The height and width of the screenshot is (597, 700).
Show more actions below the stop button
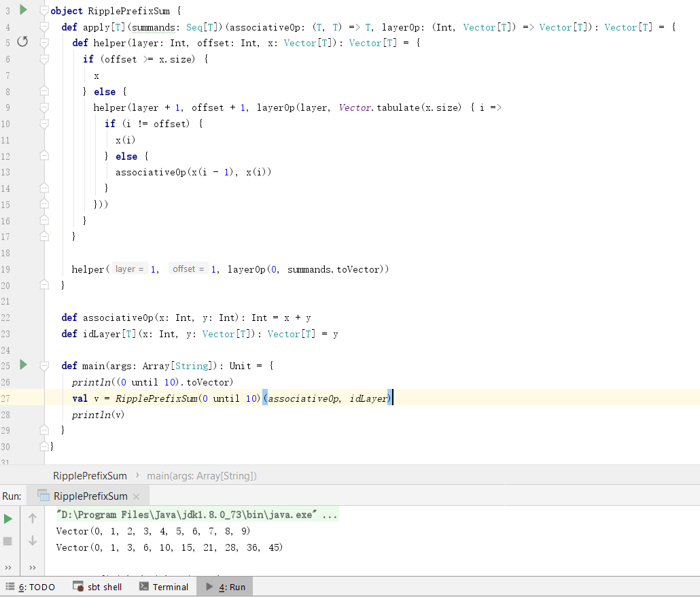(8, 568)
